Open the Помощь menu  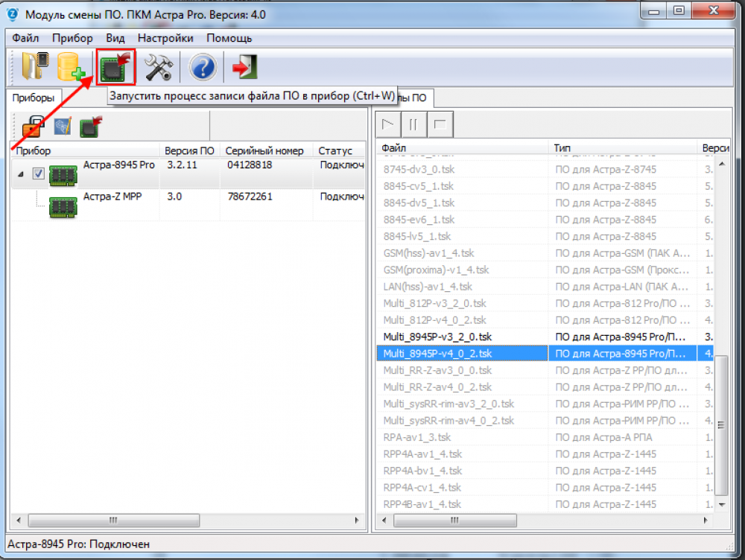pyautogui.click(x=229, y=38)
